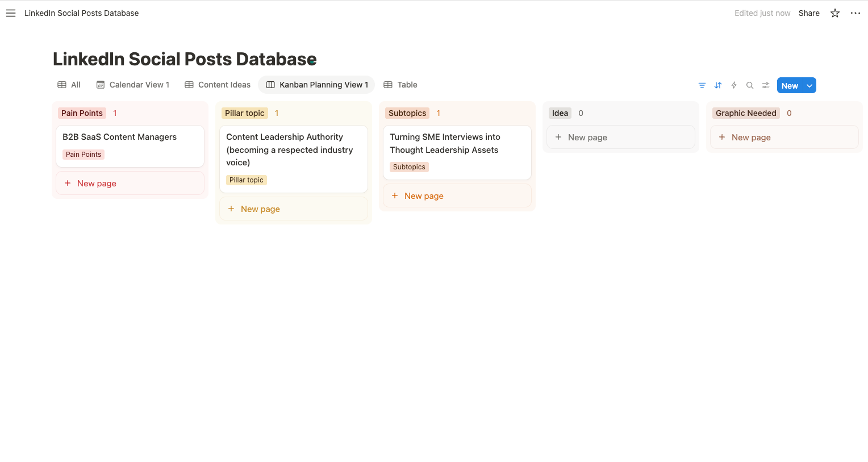
Task: Click the Pain Points count 1
Action: [115, 113]
